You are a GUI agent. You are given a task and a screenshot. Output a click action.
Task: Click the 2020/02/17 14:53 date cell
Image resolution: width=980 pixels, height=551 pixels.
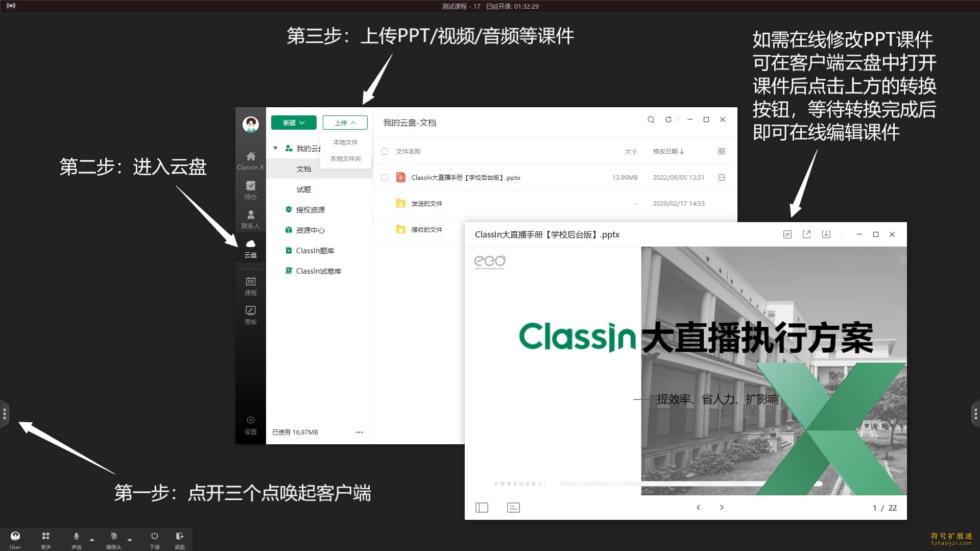[x=679, y=203]
